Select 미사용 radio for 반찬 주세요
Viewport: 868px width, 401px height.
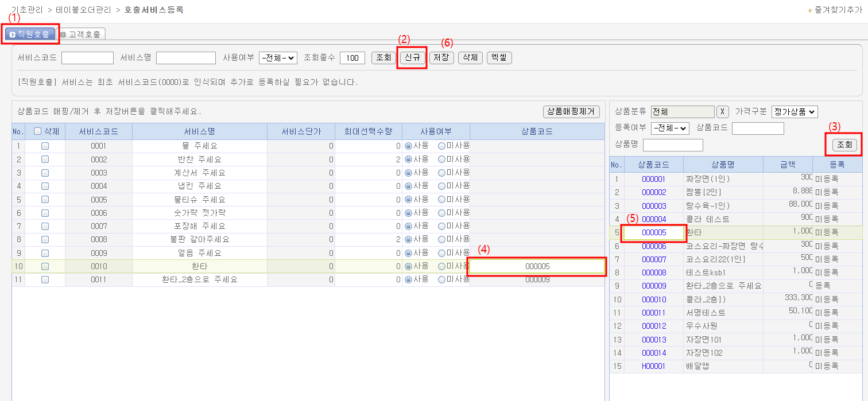point(441,159)
